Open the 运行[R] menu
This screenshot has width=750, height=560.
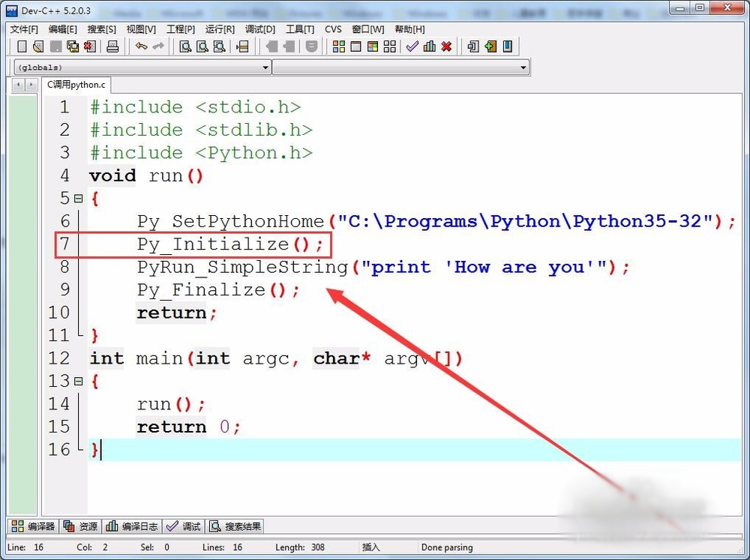point(220,29)
